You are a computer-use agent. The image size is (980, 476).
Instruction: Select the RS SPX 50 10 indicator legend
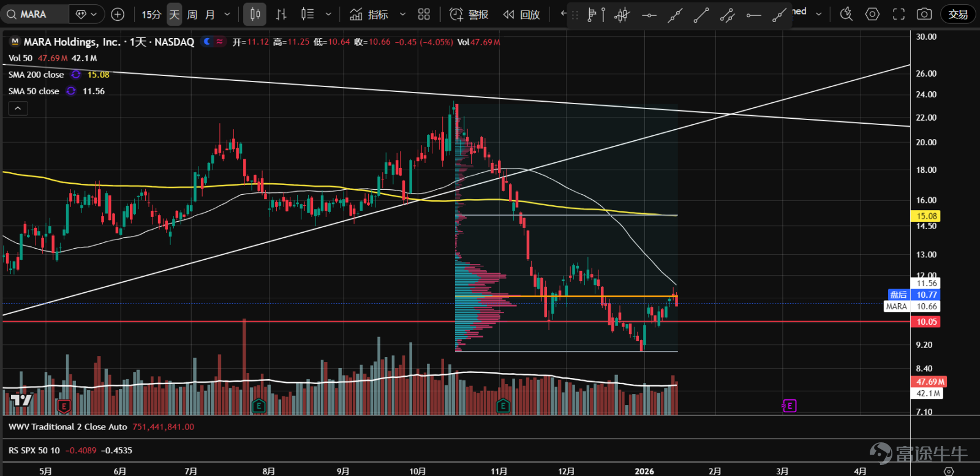click(34, 450)
